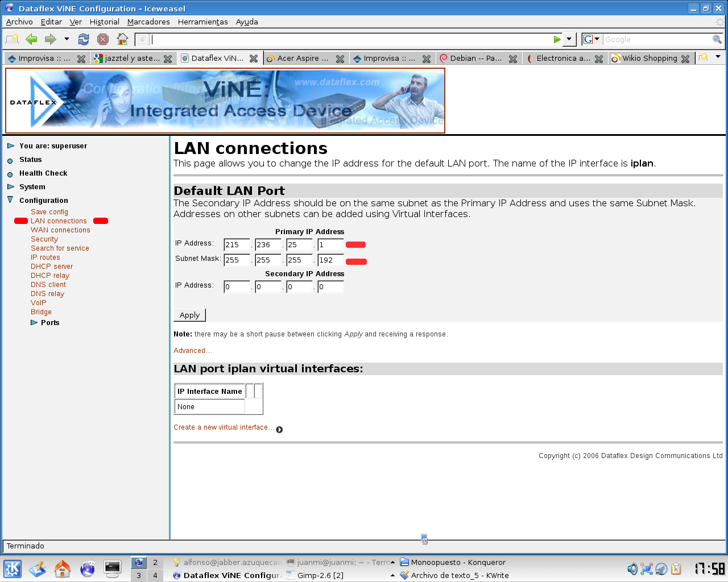Go to the home page icon
Image resolution: width=728 pixels, height=582 pixels.
click(x=122, y=39)
